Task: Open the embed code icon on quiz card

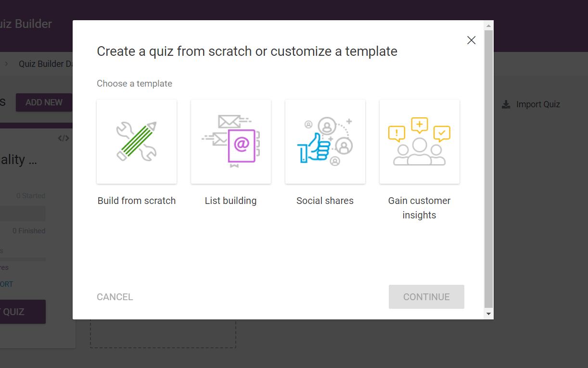Action: pyautogui.click(x=64, y=139)
